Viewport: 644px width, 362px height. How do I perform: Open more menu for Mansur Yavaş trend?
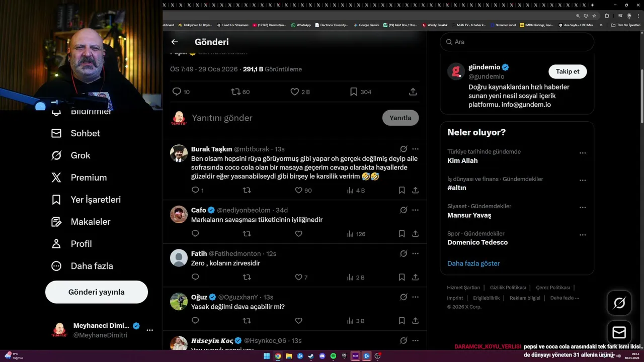pyautogui.click(x=583, y=207)
